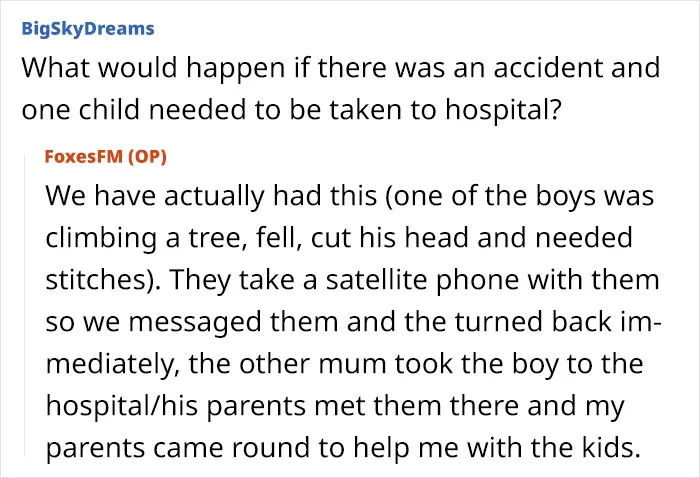Viewport: 700px width, 478px height.
Task: Click the line starting 'one child needed'
Action: pos(291,110)
